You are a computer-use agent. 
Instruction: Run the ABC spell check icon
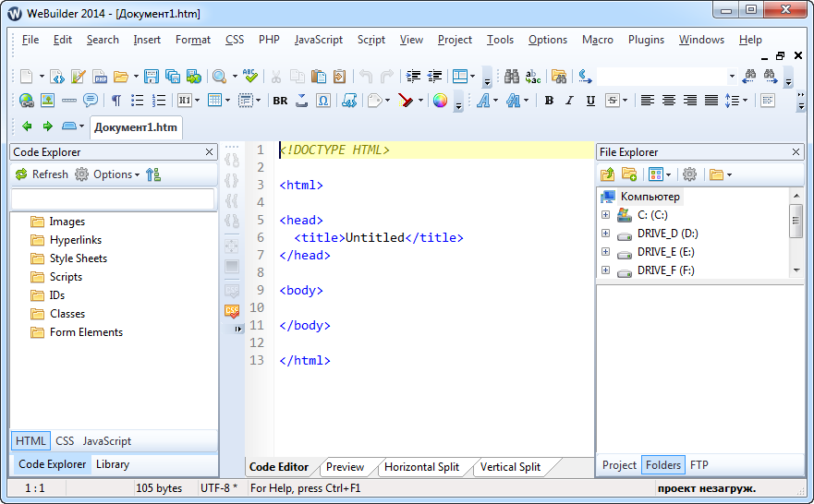[250, 77]
